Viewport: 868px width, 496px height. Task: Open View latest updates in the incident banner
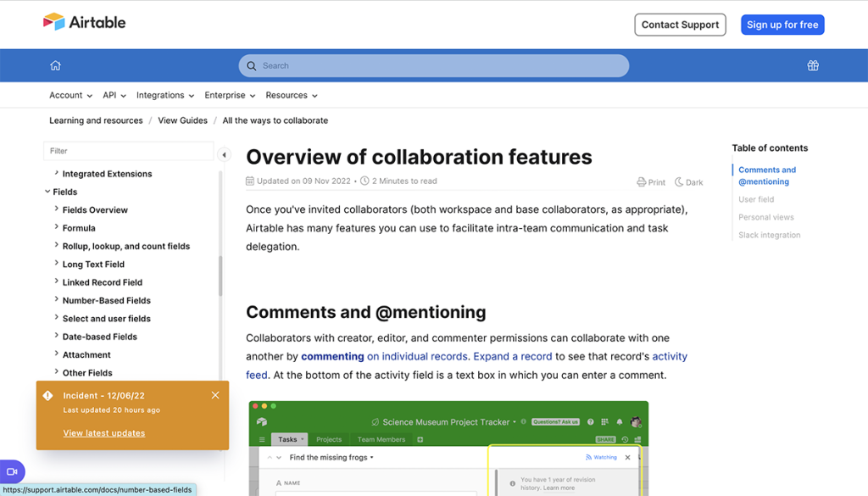103,432
